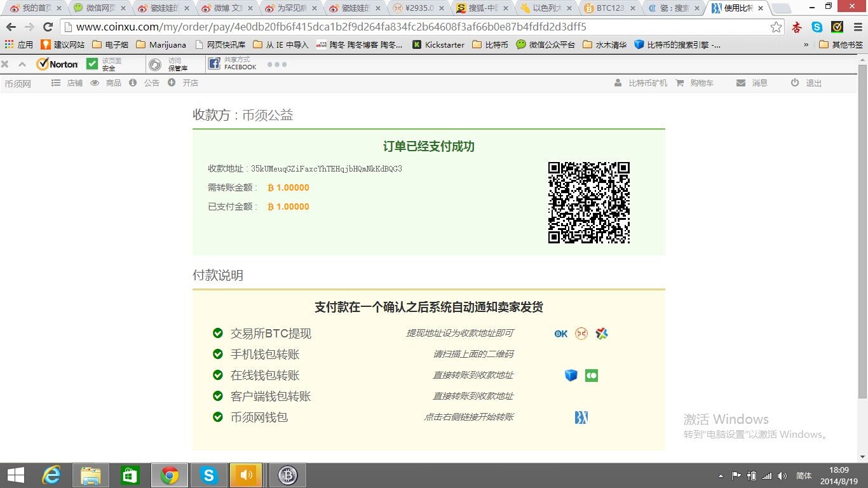Click the list icon beside 店铺
Screen dimensions: 868x488
tap(56, 83)
